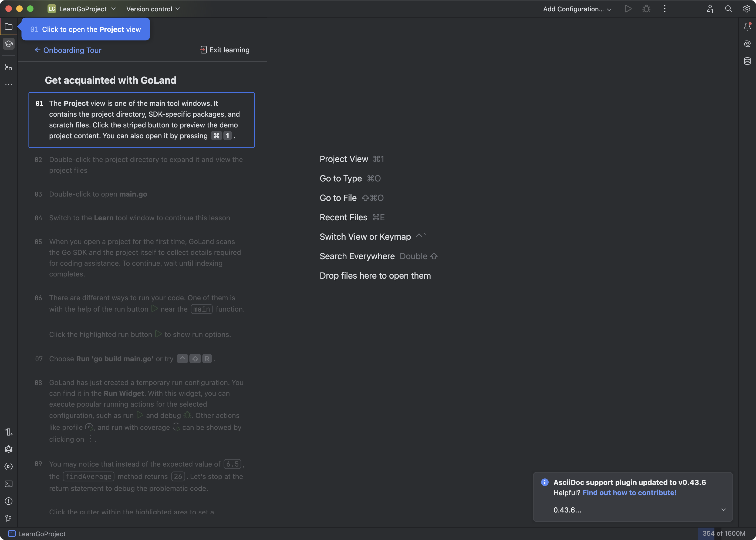756x540 pixels.
Task: Open the Structure tool window icon
Action: pos(9,67)
